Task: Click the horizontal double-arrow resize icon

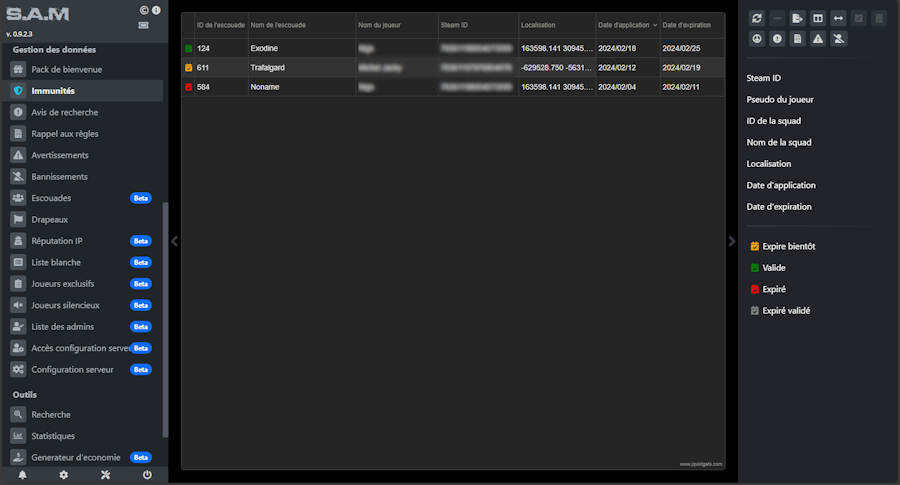Action: [838, 18]
